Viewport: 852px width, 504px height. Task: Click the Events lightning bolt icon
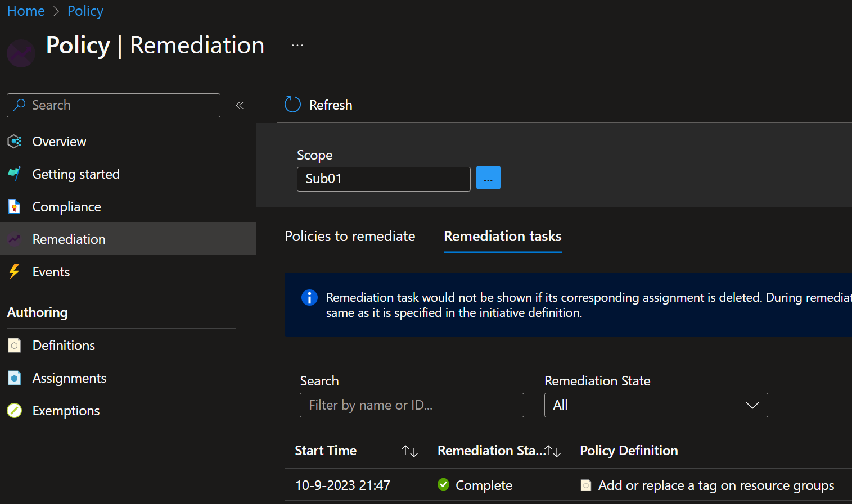point(15,272)
